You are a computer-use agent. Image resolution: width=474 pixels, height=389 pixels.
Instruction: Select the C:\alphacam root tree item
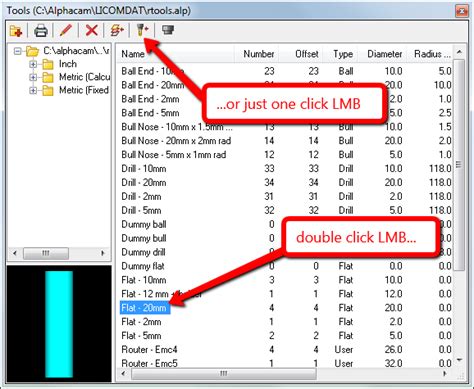(76, 51)
